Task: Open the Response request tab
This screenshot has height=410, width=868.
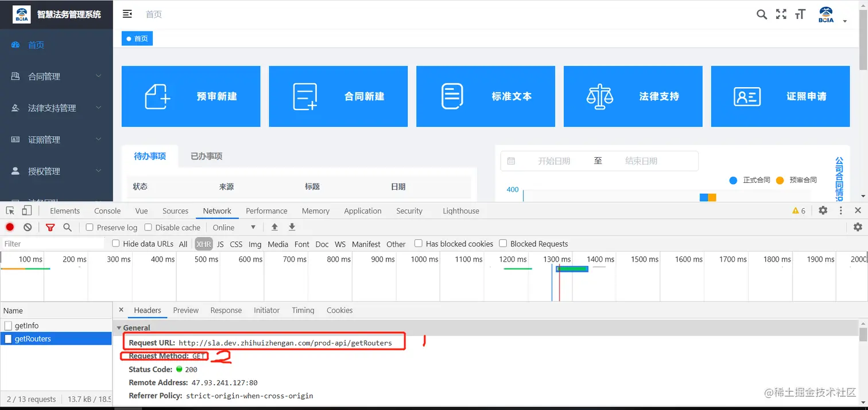Action: point(226,310)
